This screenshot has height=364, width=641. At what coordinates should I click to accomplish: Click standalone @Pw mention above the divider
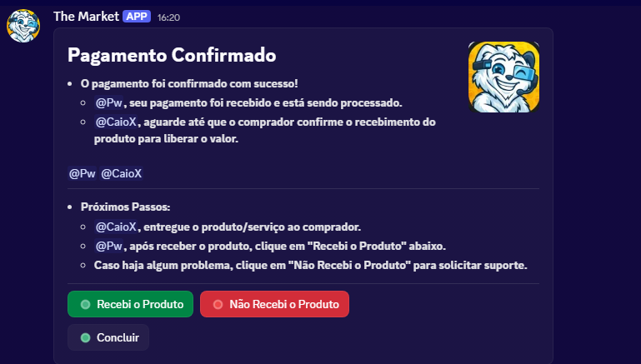tap(81, 173)
